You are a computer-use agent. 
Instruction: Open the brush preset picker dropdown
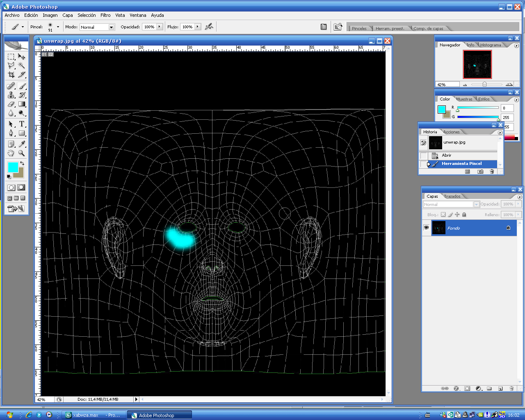click(x=58, y=27)
